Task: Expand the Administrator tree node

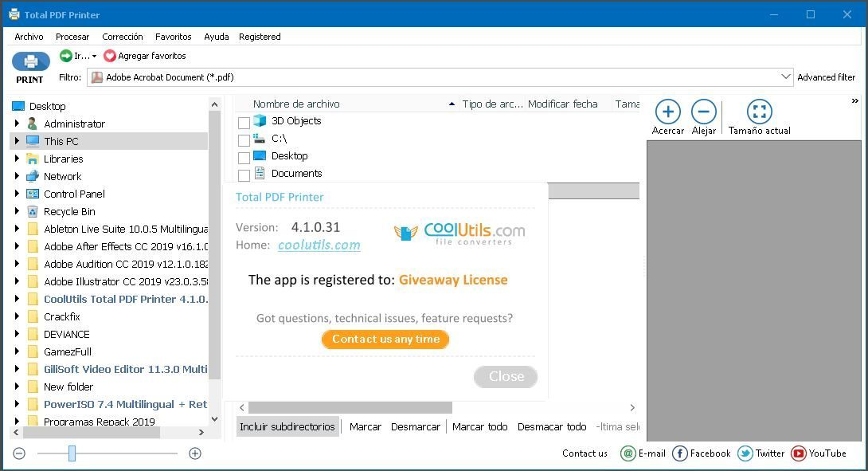Action: [x=17, y=123]
